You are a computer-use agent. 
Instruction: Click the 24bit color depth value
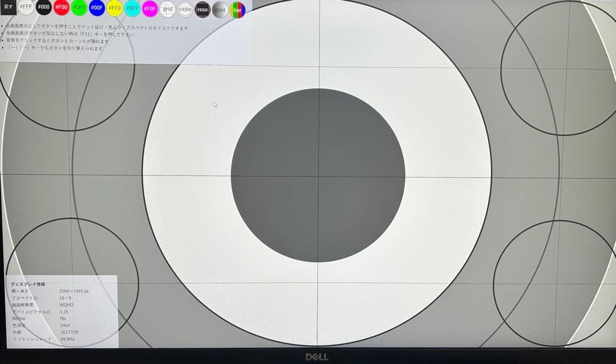(65, 325)
